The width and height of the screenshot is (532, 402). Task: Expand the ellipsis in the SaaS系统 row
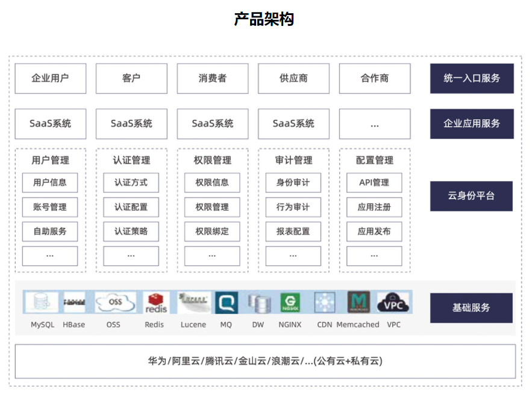pos(375,123)
